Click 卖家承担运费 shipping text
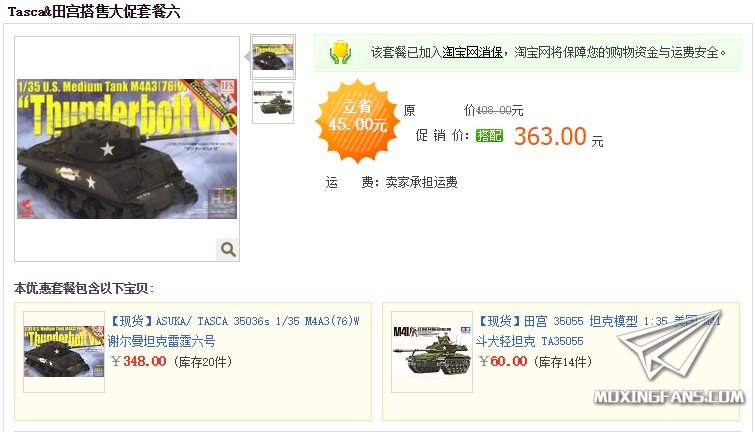 [x=421, y=183]
